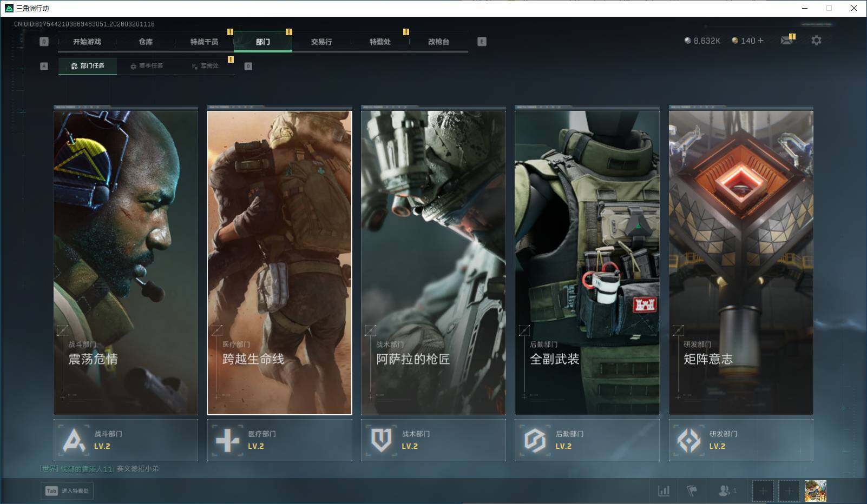Open the 阿萨拉的枪匠 mission card
Image resolution: width=867 pixels, height=504 pixels.
coord(433,263)
